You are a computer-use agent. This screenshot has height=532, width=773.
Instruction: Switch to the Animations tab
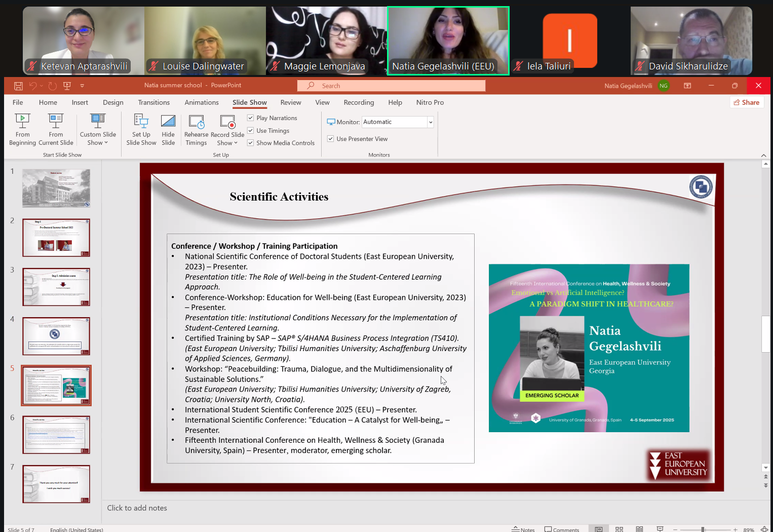[202, 102]
